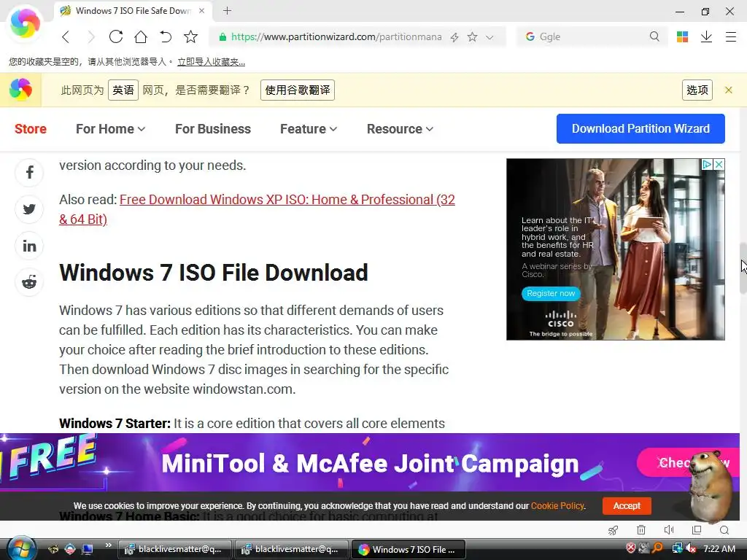The width and height of the screenshot is (747, 560).
Task: Click the search magnifier icon
Action: [654, 36]
